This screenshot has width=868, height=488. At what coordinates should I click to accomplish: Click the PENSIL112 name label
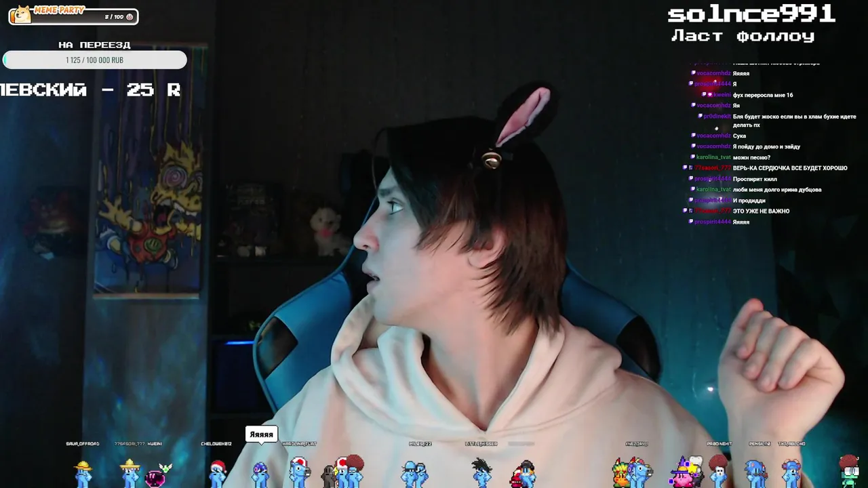point(760,444)
